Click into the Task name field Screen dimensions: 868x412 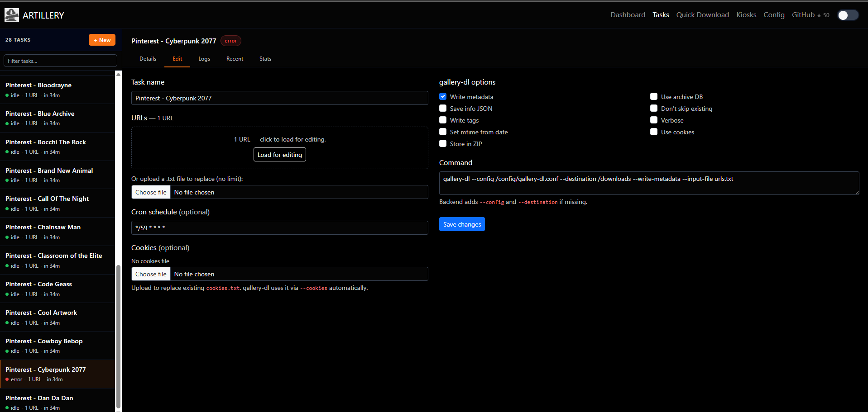pos(279,98)
